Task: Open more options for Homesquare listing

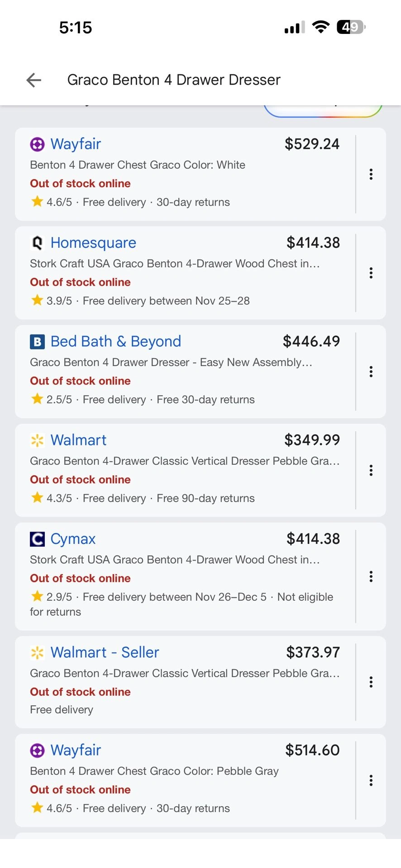Action: click(x=371, y=273)
